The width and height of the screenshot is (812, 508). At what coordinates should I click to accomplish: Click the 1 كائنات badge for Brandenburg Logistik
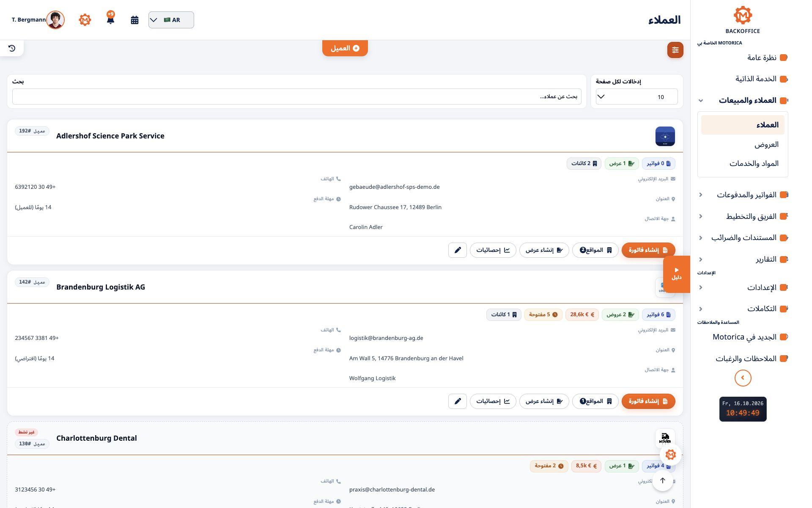pyautogui.click(x=503, y=315)
